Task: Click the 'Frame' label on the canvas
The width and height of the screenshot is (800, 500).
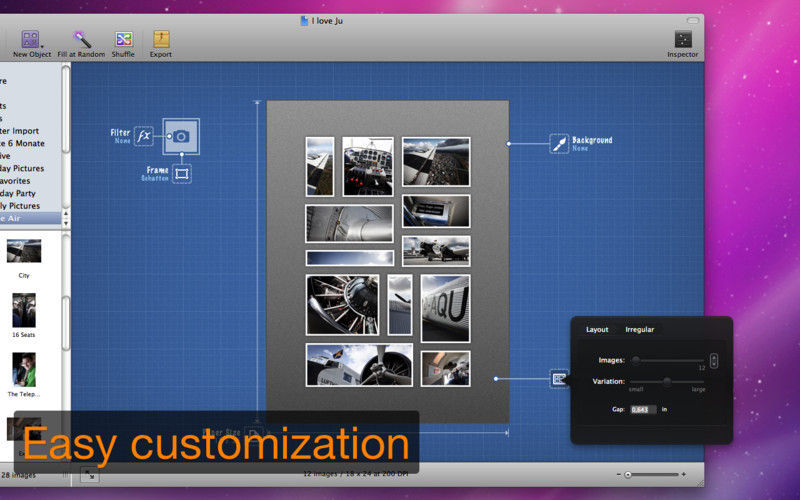Action: coord(157,170)
